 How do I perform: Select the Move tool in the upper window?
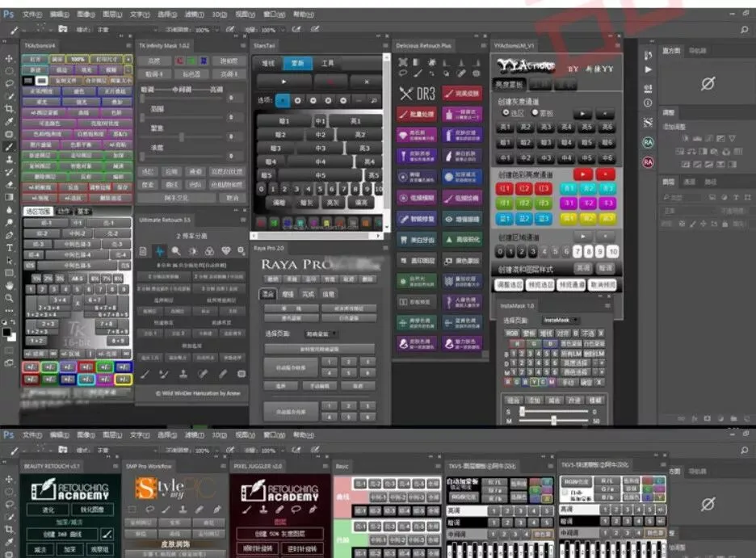click(x=9, y=58)
